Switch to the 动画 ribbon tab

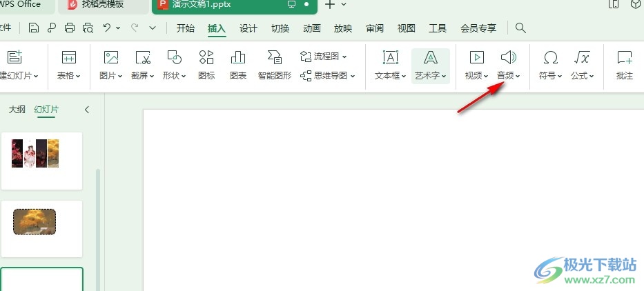coord(312,28)
